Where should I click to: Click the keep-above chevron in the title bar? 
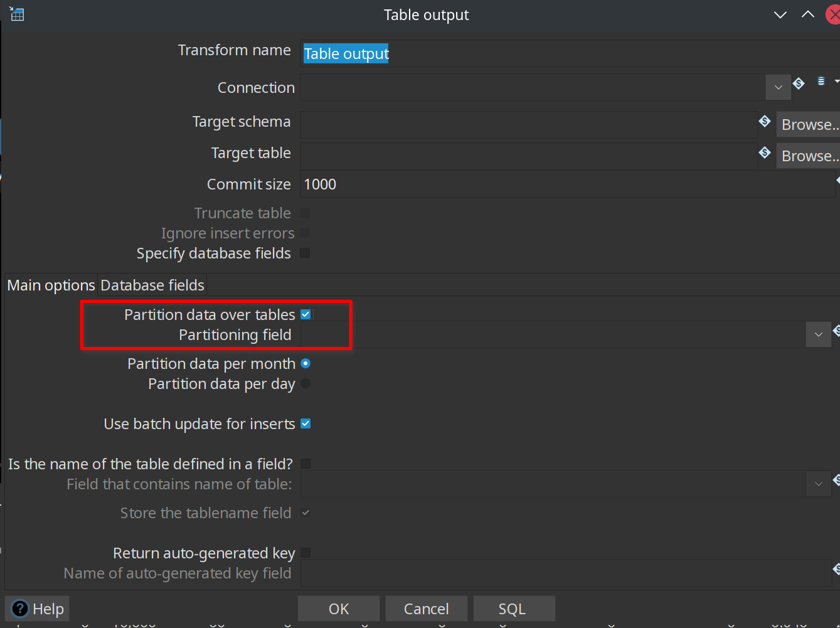pos(808,15)
